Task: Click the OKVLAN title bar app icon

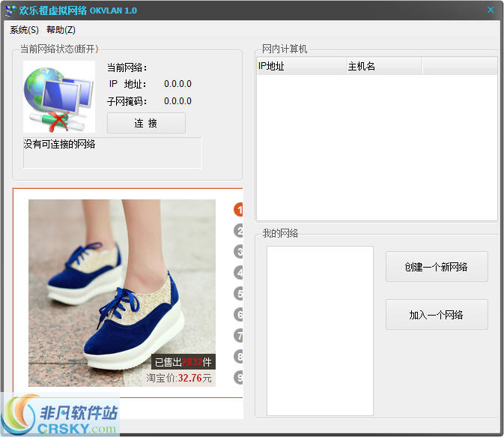Action: point(10,10)
